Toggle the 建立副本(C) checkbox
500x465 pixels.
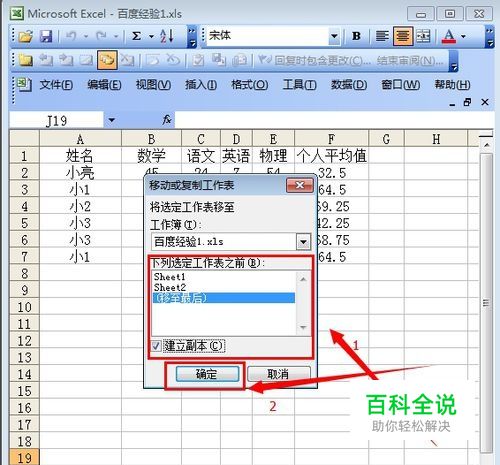(x=156, y=346)
